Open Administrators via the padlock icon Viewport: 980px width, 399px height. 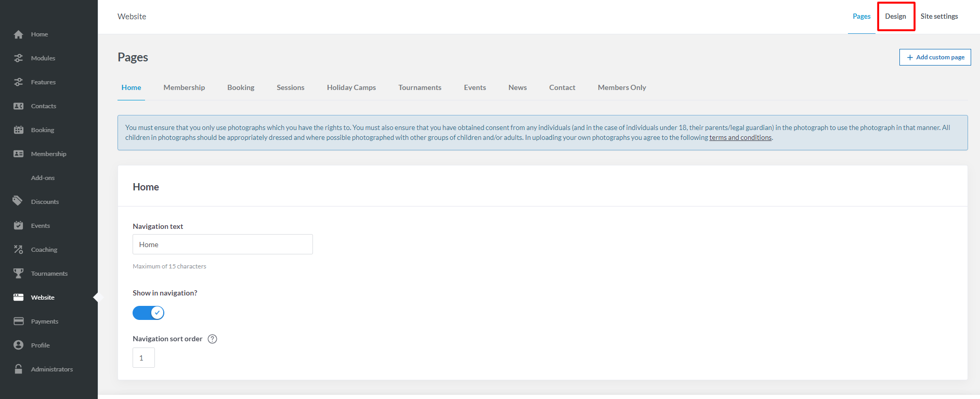pyautogui.click(x=19, y=369)
